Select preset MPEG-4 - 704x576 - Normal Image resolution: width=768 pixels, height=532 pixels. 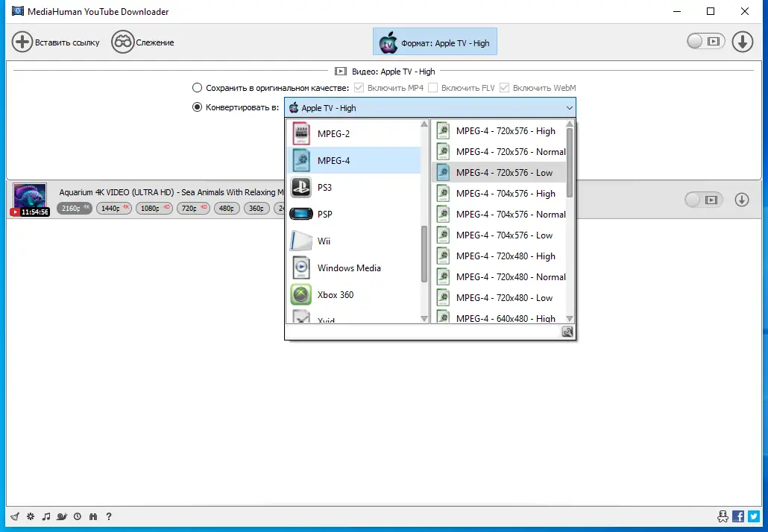point(499,215)
